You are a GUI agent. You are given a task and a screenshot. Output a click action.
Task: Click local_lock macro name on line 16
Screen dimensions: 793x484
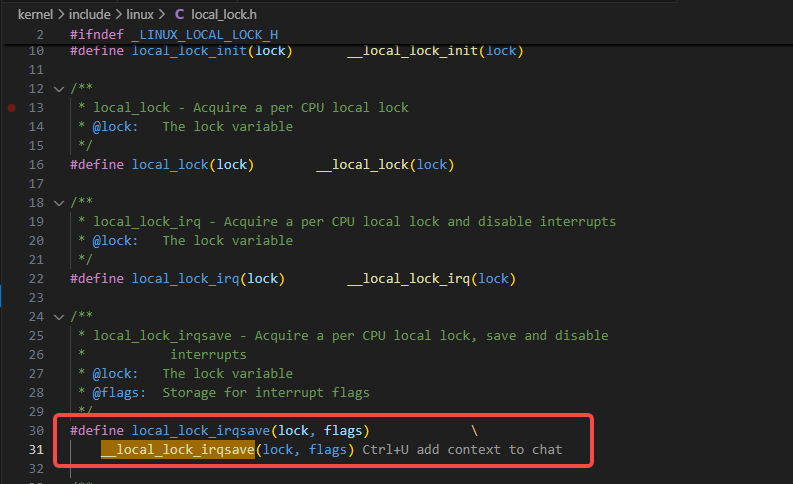(170, 165)
